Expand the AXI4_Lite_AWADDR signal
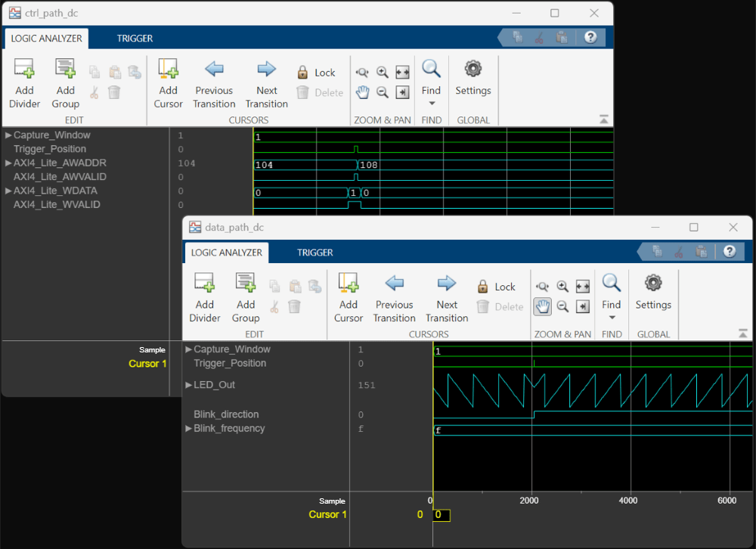Image resolution: width=756 pixels, height=549 pixels. coord(8,163)
